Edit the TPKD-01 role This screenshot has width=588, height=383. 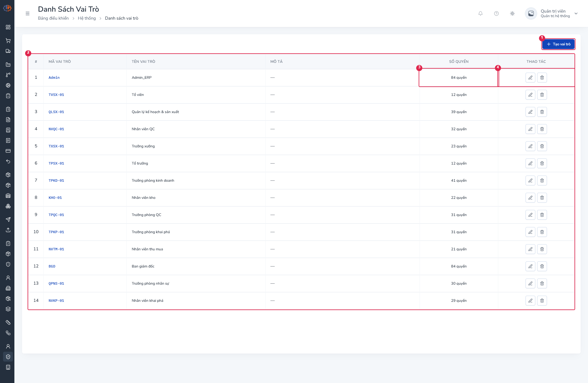coord(530,180)
